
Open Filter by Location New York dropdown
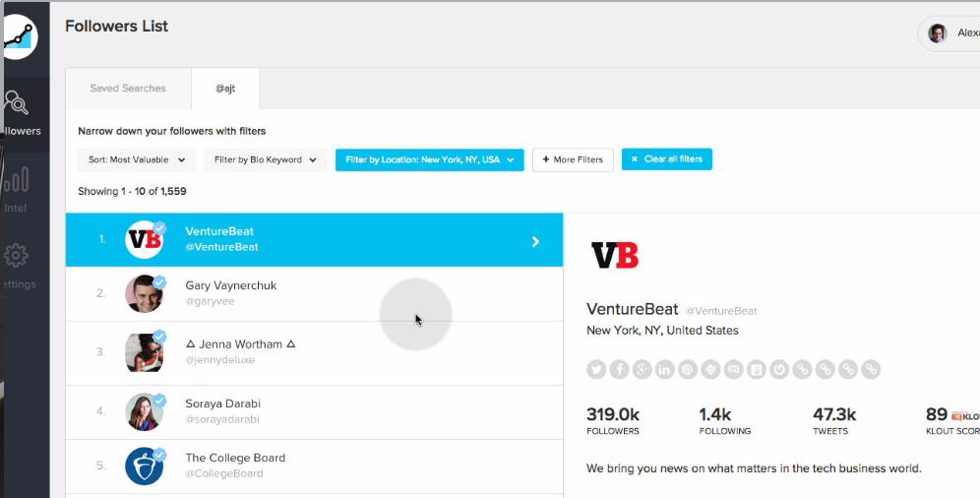tap(429, 160)
